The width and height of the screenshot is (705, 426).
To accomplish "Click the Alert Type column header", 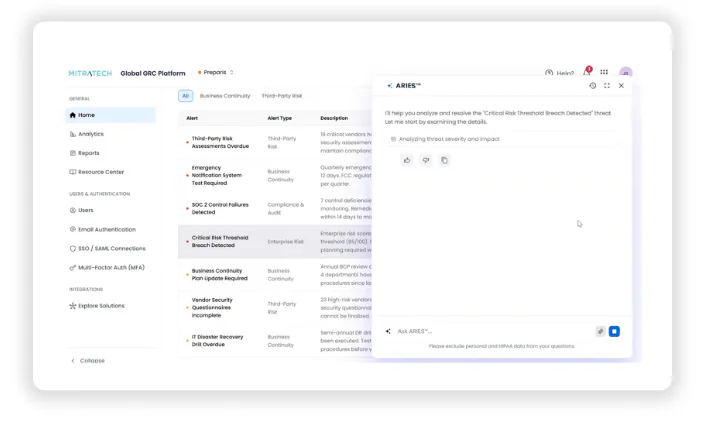I will point(279,118).
